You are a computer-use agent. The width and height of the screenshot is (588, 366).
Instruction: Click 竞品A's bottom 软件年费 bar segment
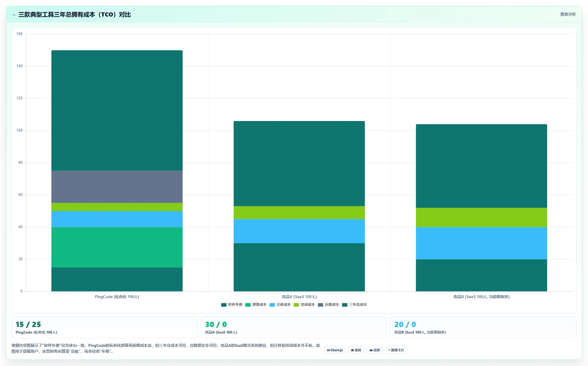click(299, 267)
